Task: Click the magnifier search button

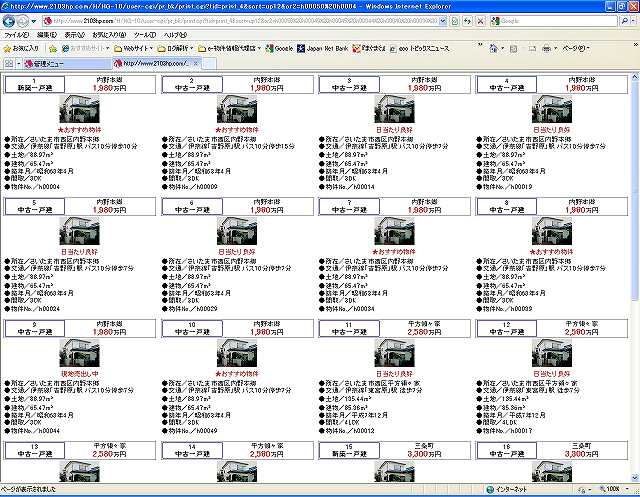Action: click(624, 21)
